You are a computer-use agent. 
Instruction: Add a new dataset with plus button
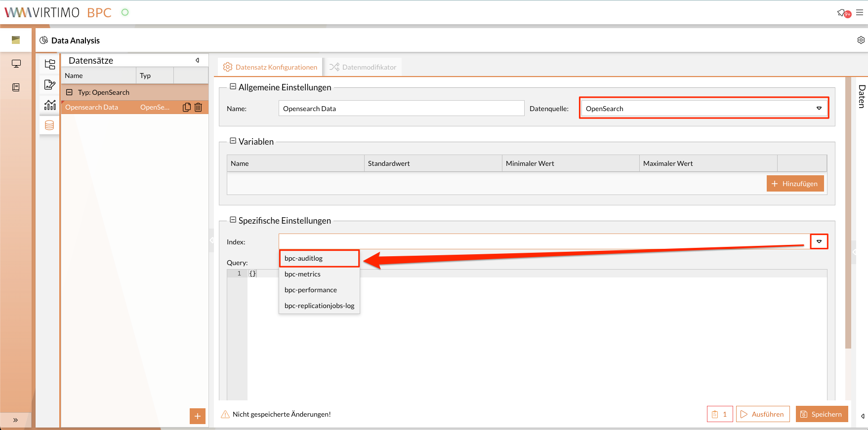[198, 416]
